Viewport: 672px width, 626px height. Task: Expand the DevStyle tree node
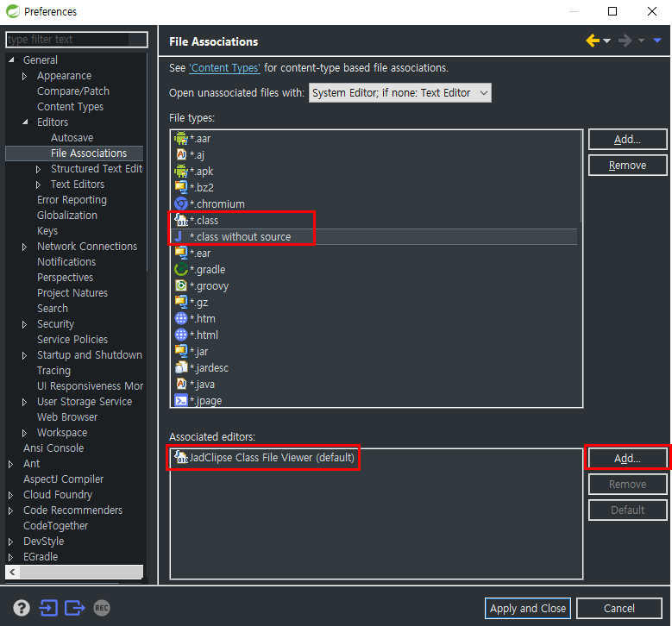point(10,542)
